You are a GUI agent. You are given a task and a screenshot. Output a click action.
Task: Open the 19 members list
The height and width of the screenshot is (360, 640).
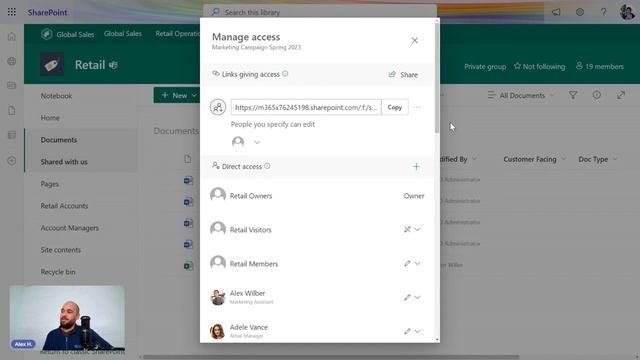tap(600, 66)
